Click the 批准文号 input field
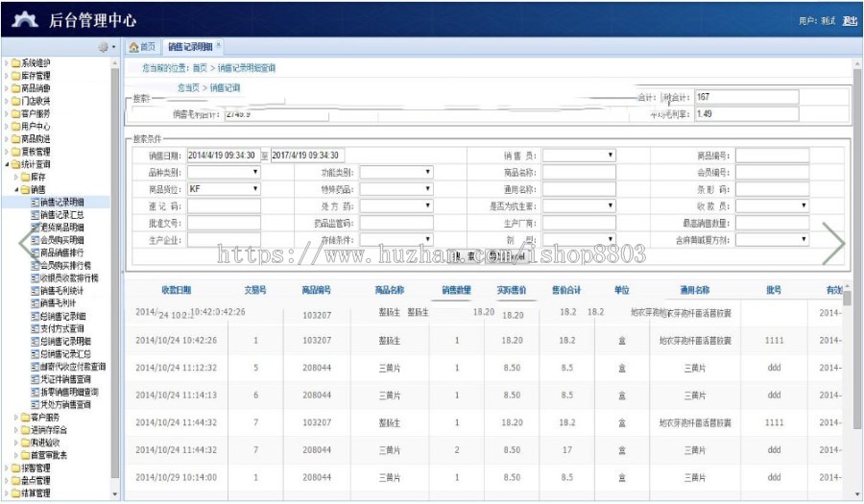This screenshot has height=504, width=864. click(x=224, y=223)
